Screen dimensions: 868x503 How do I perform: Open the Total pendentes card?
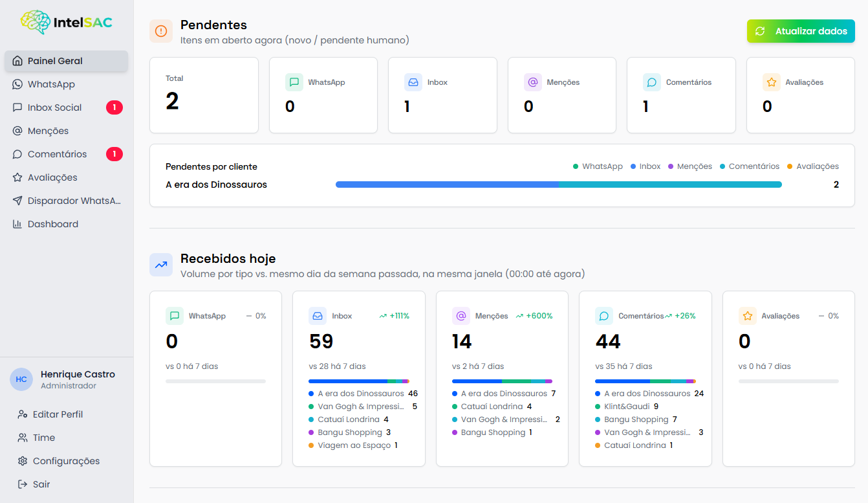(204, 95)
